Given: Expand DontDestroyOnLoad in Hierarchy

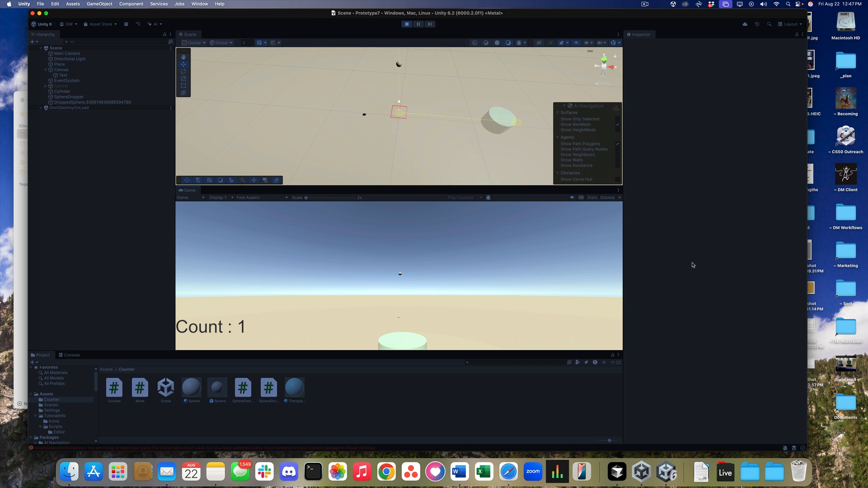Looking at the screenshot, I should (41, 108).
